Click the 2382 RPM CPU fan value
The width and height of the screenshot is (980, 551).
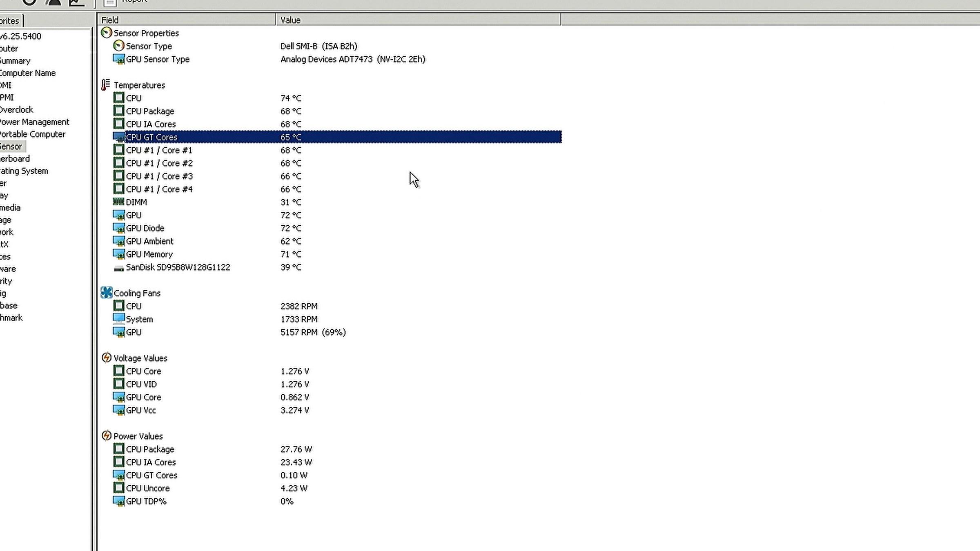299,306
